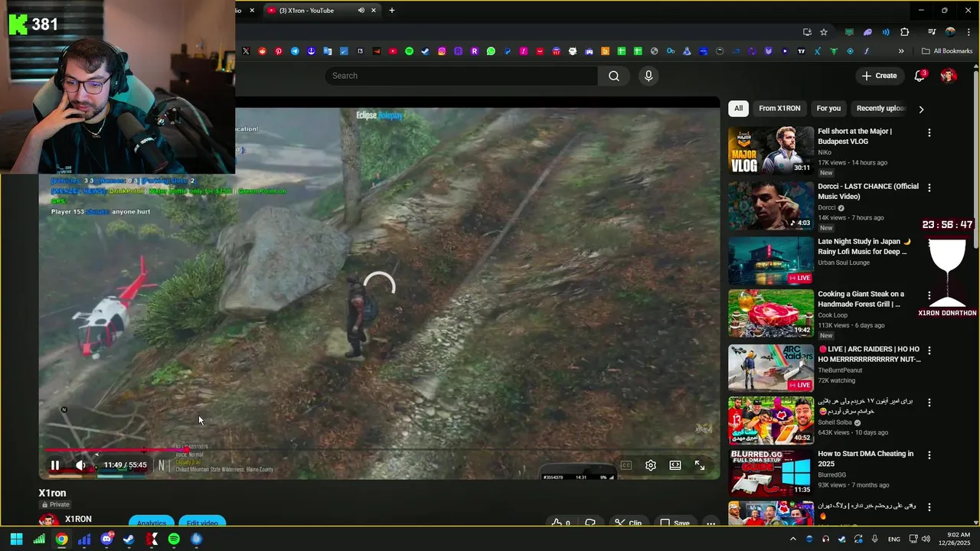The height and width of the screenshot is (551, 980).
Task: Open How to Start DMA Cheating title
Action: point(865,458)
